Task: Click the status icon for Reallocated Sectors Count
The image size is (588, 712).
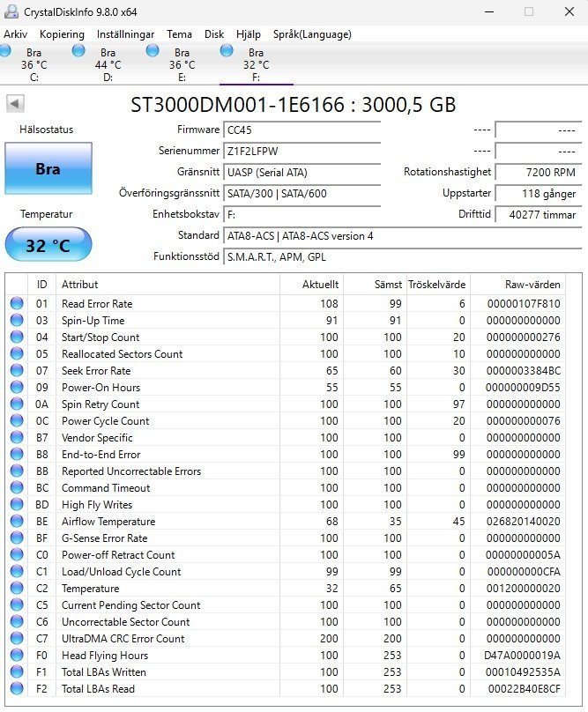Action: click(17, 354)
